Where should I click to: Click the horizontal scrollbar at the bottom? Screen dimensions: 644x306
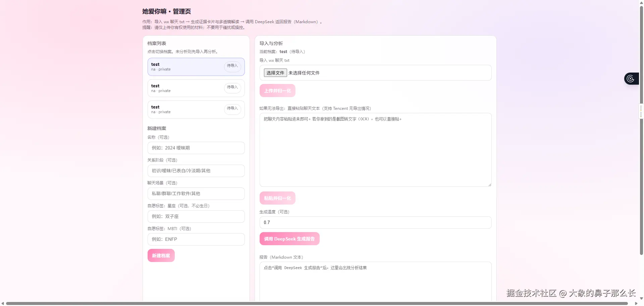[319, 303]
